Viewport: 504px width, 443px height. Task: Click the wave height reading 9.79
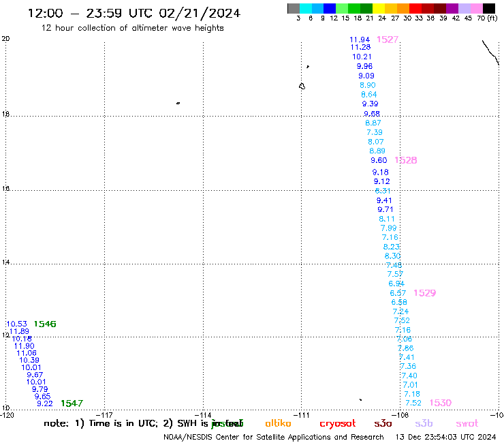pyautogui.click(x=40, y=390)
